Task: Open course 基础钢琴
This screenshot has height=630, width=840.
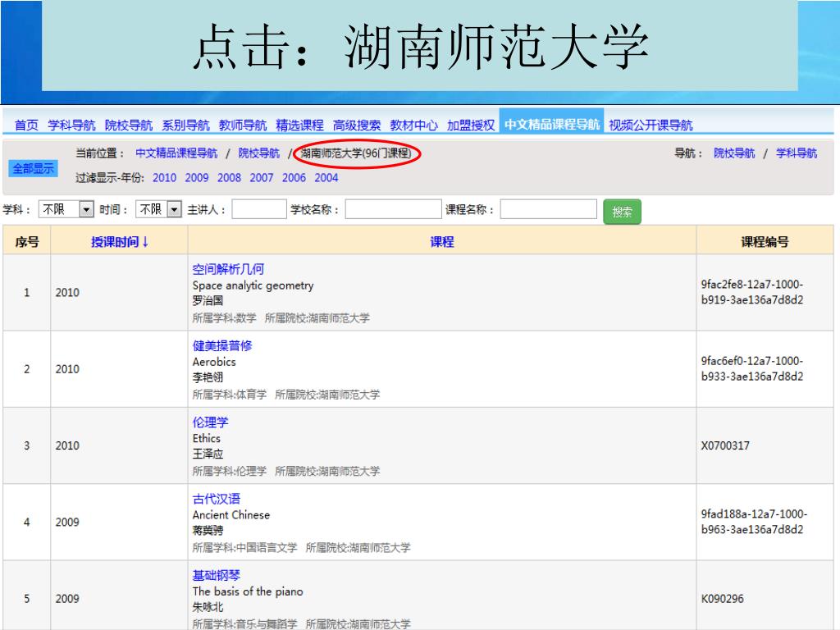Action: (217, 576)
